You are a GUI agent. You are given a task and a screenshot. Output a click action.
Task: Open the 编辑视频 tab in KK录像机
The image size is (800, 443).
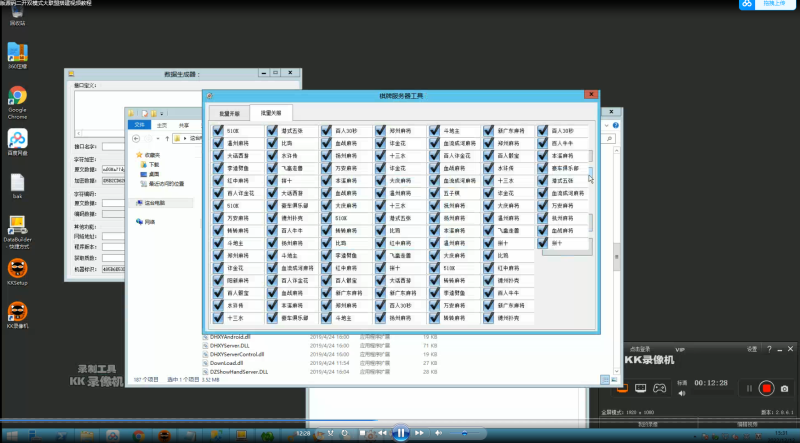[747, 424]
